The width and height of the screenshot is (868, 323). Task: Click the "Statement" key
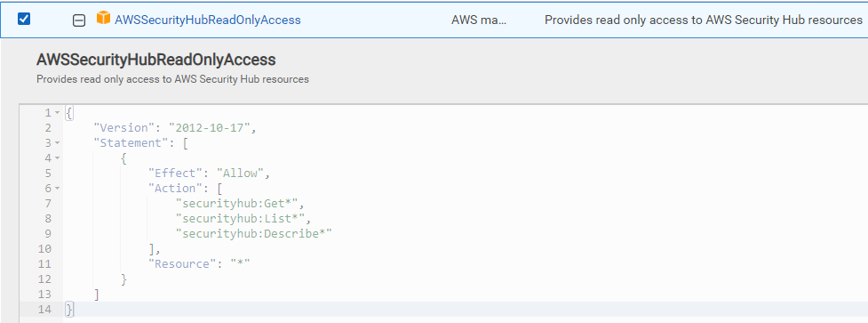[x=132, y=143]
